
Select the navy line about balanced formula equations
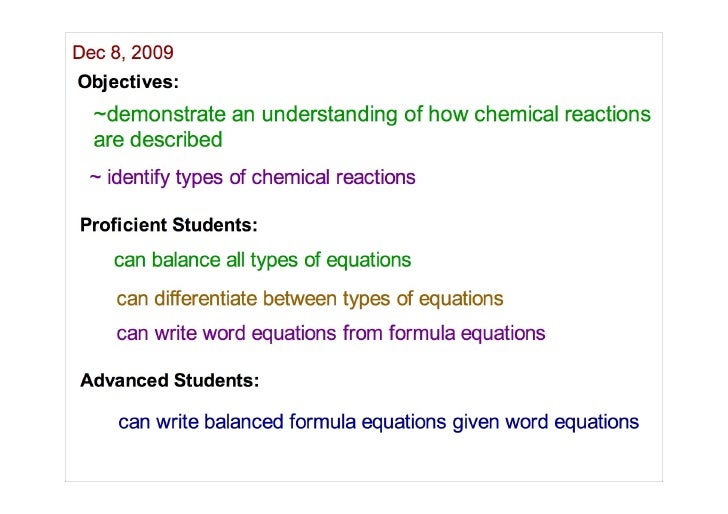coord(378,422)
